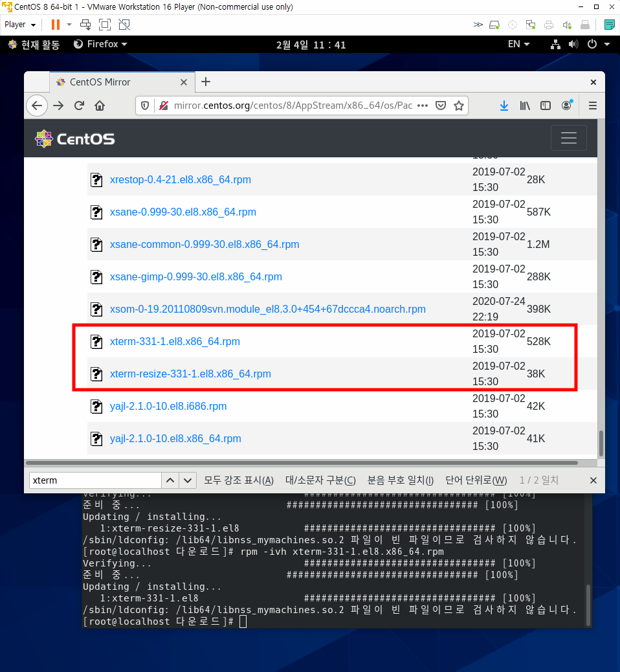This screenshot has height=672, width=620.
Task: Toggle VMware Unity mode icon
Action: 124,25
